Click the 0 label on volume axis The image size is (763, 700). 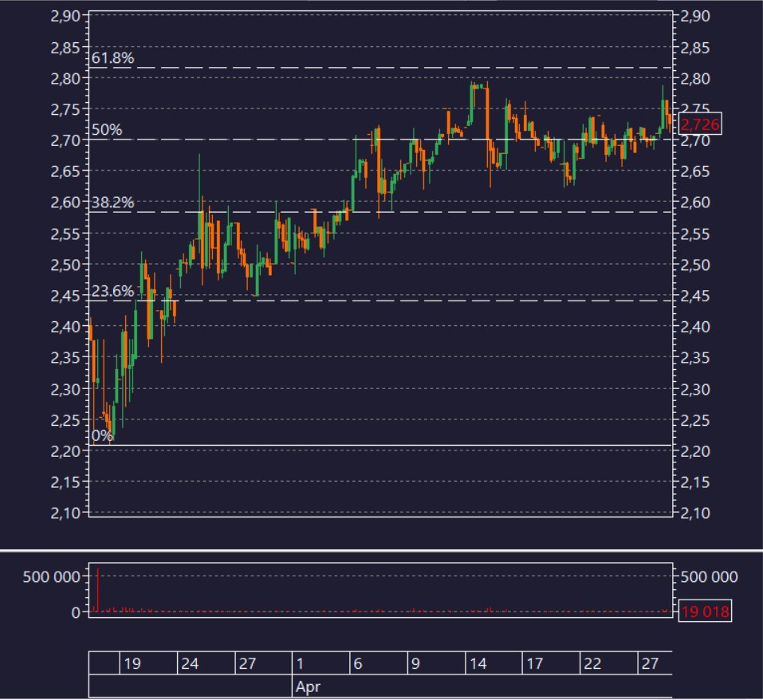76,612
